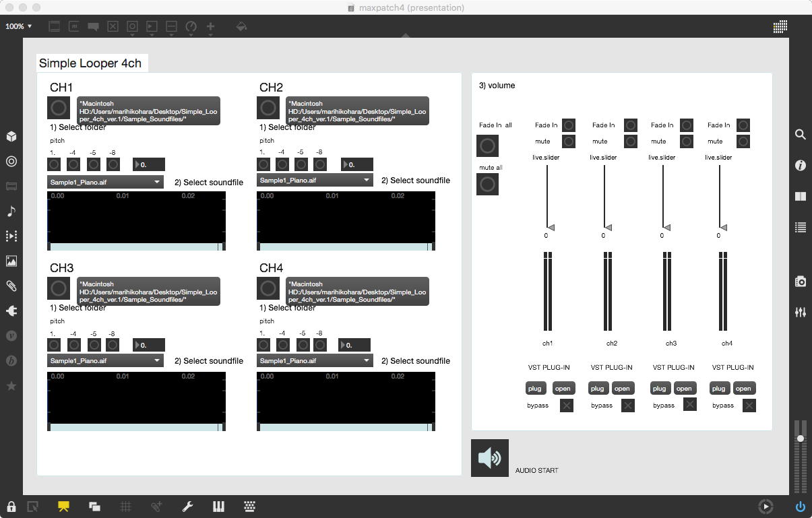Click the dial object toolbar item
Viewport: 812px width, 518px height.
[191, 26]
